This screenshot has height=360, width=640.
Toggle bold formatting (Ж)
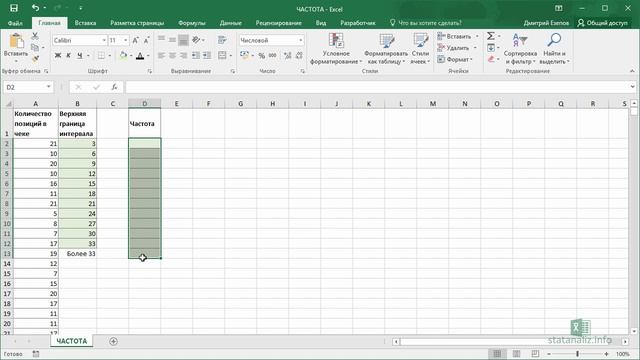click(58, 56)
